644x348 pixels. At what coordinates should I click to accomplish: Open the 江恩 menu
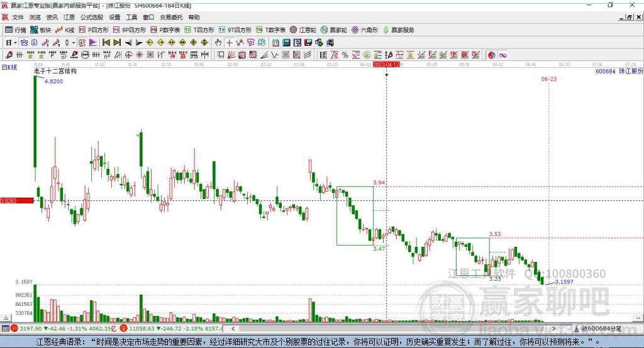point(69,17)
